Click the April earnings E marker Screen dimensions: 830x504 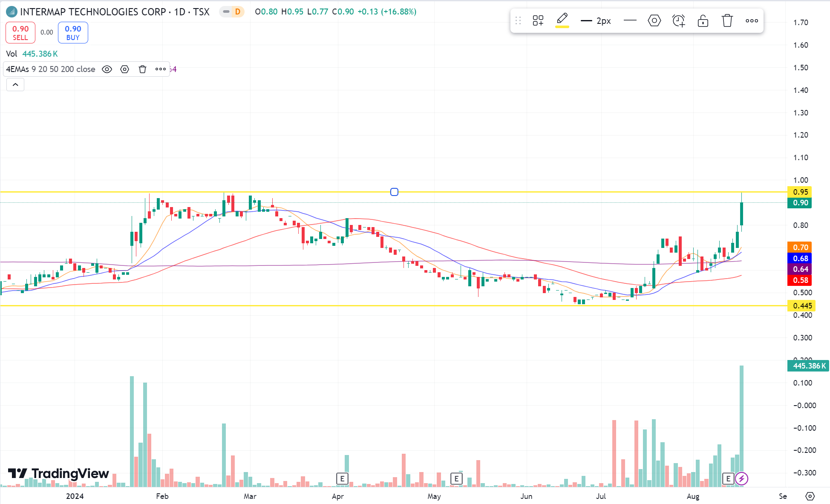point(342,478)
